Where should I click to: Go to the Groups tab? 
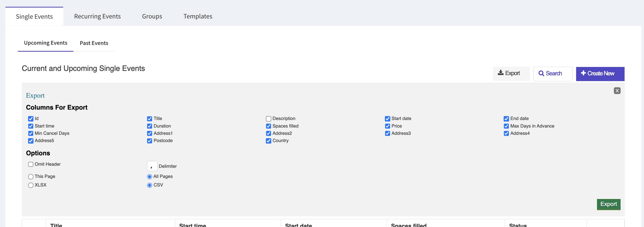(x=152, y=16)
